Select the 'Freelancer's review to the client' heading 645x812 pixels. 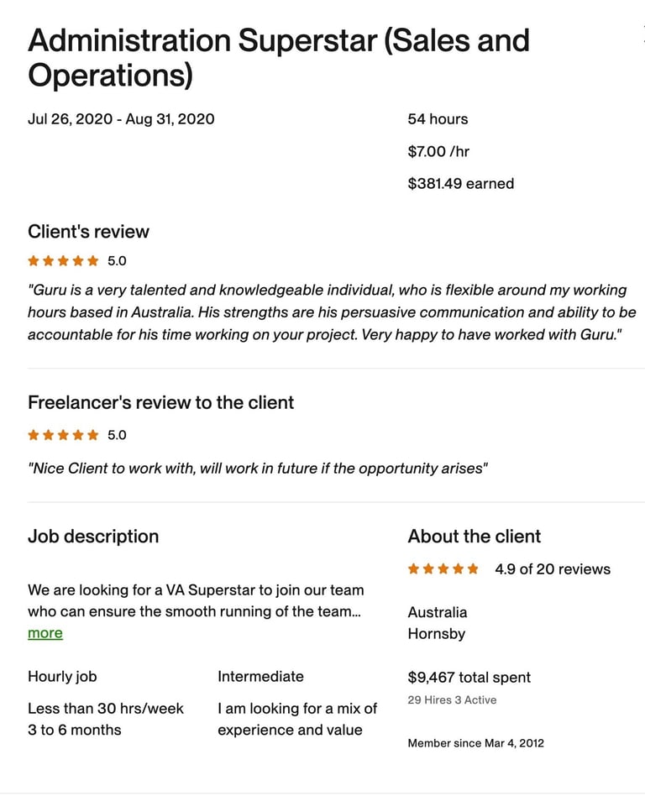[x=160, y=402]
